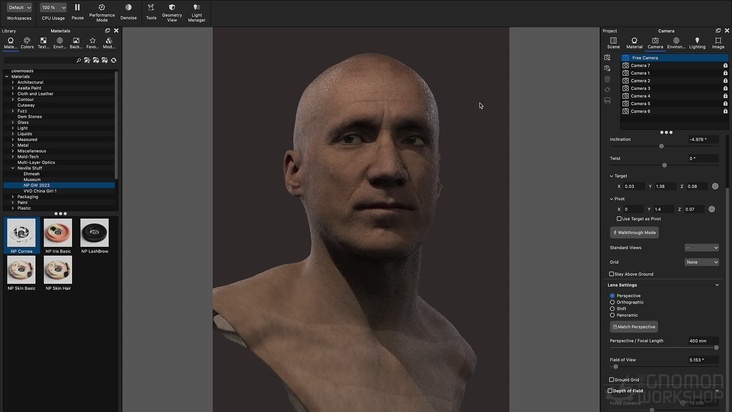This screenshot has height=412, width=732.
Task: Enable the Ground Grid checkbox
Action: pyautogui.click(x=612, y=379)
